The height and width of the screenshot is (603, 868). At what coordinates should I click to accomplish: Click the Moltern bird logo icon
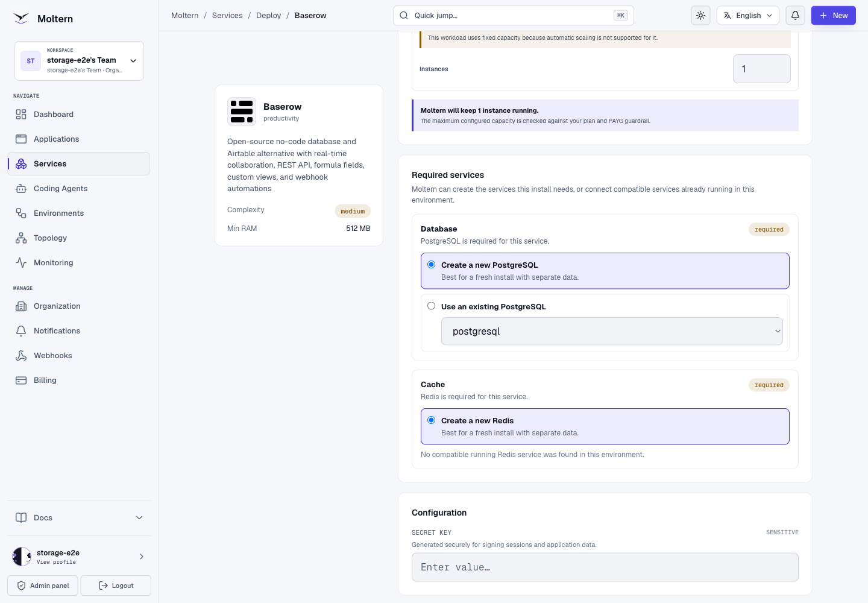pyautogui.click(x=21, y=19)
